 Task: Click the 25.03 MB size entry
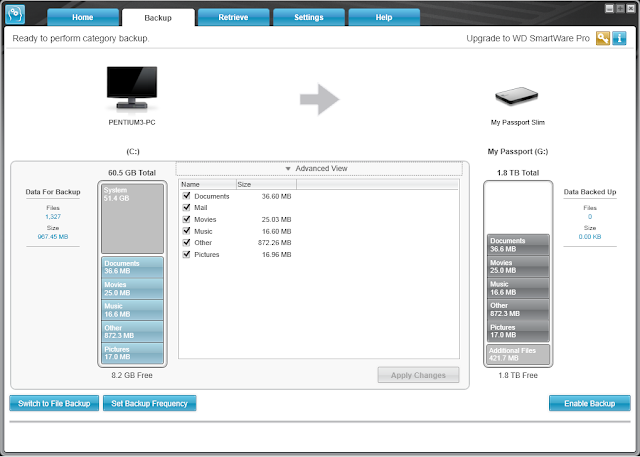(x=277, y=220)
